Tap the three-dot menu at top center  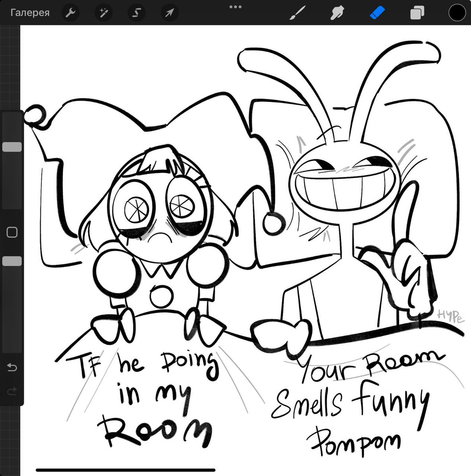coord(235,7)
